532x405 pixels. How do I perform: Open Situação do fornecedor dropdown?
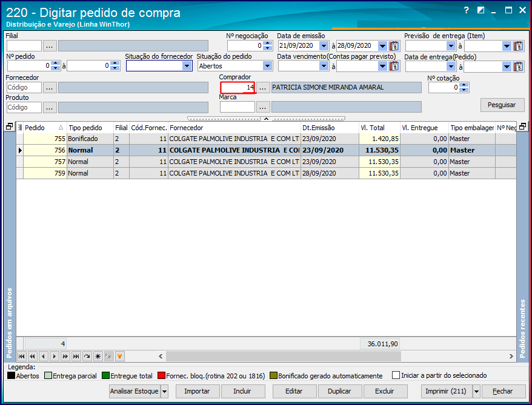tap(187, 66)
